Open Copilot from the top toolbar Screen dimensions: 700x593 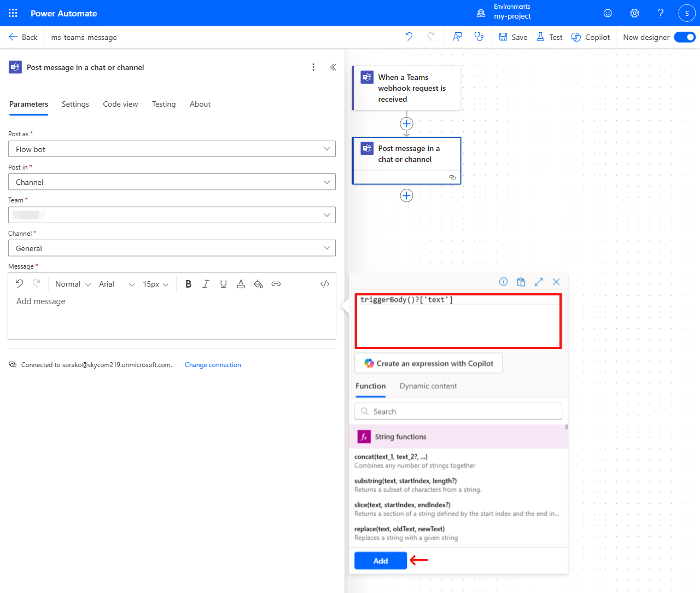click(591, 37)
